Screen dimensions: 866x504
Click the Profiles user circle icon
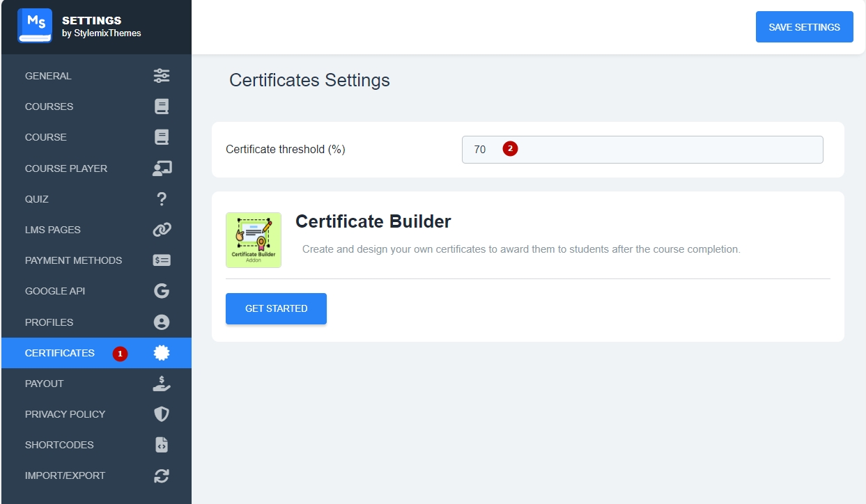point(162,322)
